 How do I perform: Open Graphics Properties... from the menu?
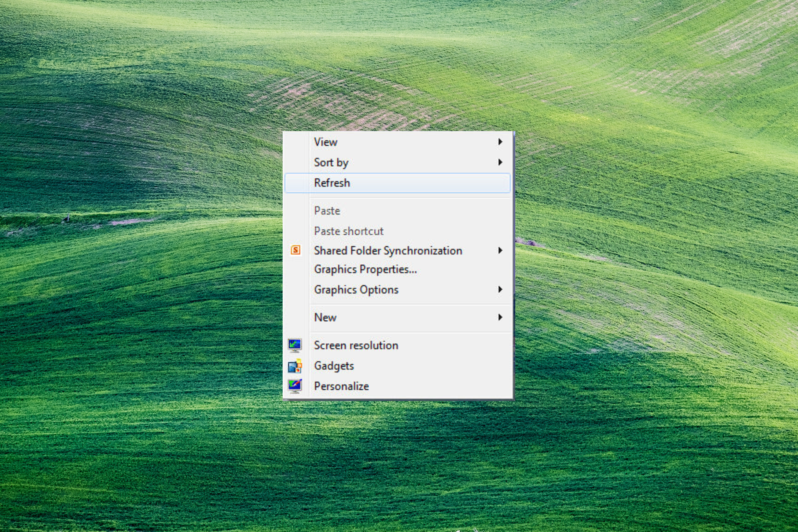[x=398, y=269]
